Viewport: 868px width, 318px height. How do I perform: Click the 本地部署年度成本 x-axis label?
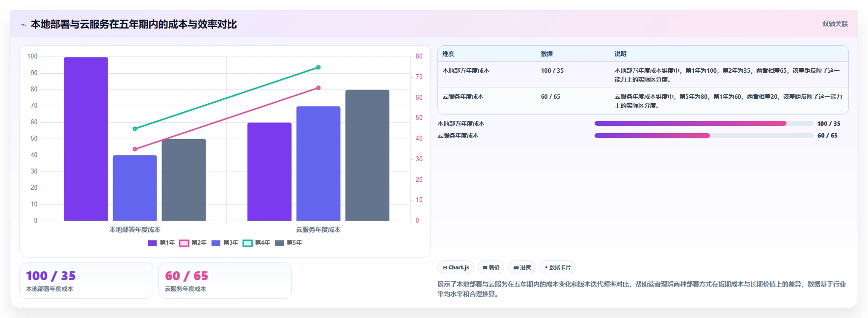coord(135,230)
